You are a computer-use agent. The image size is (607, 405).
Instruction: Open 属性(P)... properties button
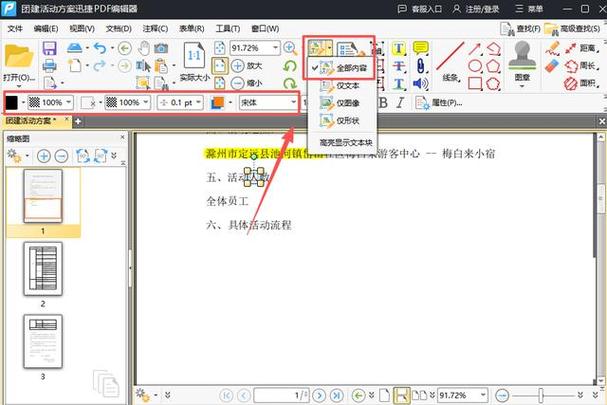click(x=439, y=103)
